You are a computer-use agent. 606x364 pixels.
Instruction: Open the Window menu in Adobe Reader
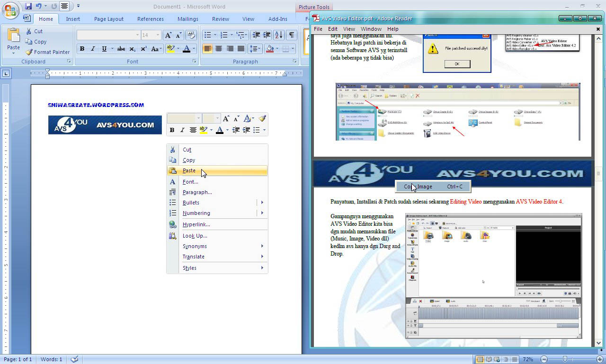point(371,29)
